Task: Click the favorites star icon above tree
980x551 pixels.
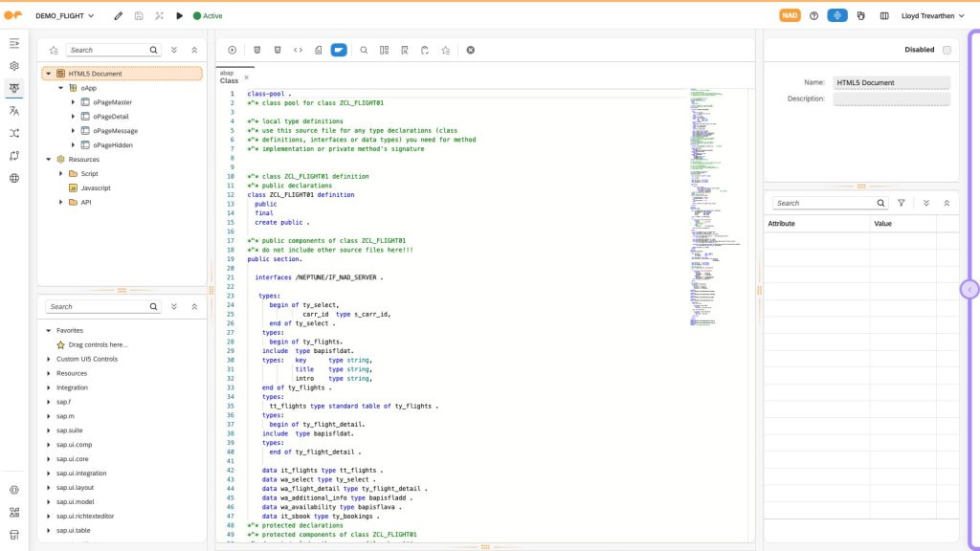Action: [x=54, y=50]
